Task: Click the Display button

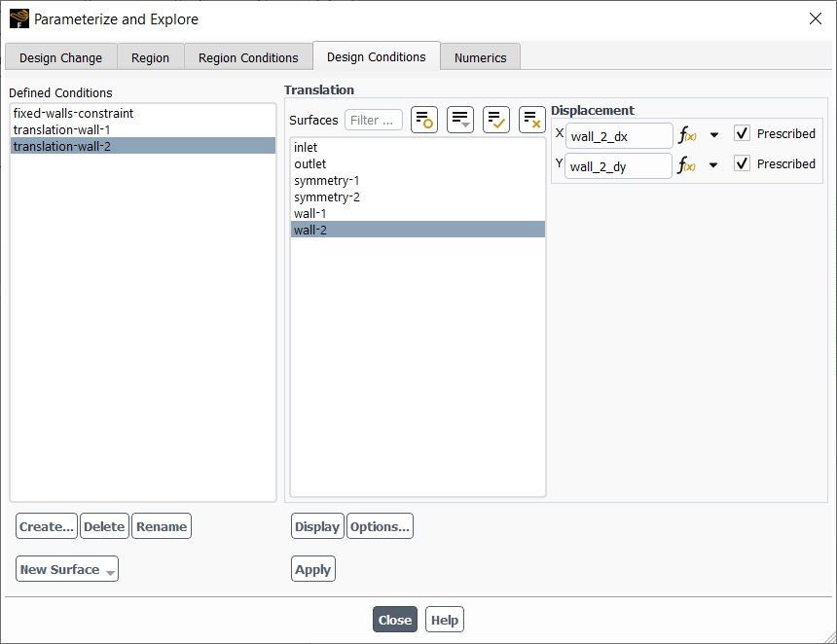Action: (x=316, y=525)
